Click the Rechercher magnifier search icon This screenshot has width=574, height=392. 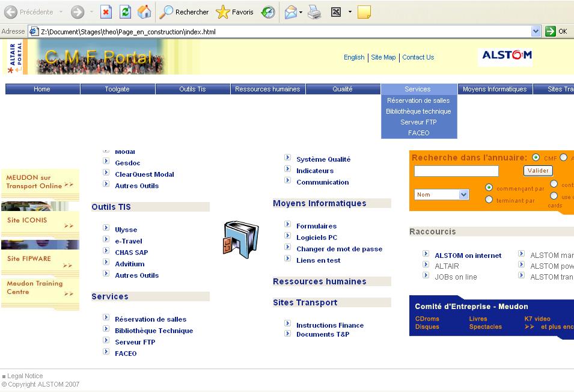pos(166,12)
